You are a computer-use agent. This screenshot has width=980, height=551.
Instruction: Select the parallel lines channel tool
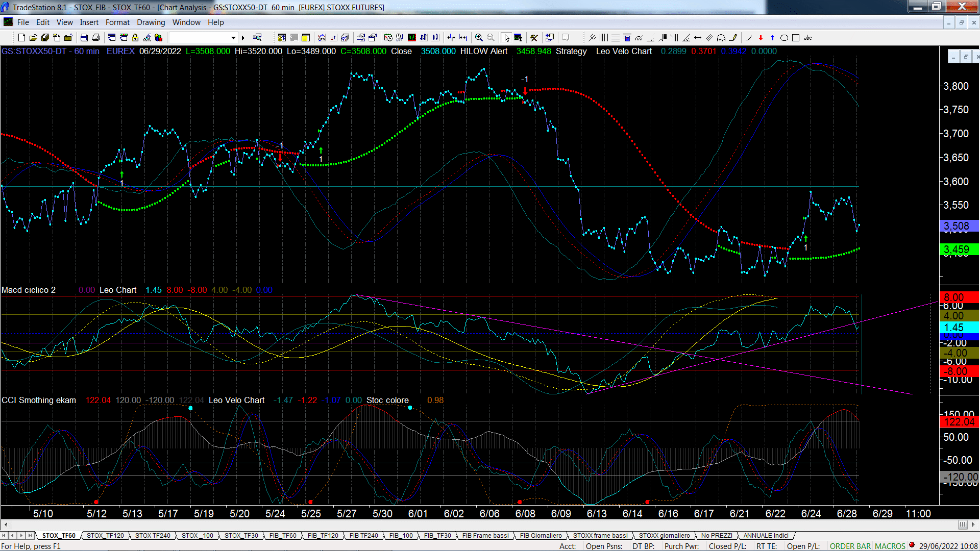(709, 38)
